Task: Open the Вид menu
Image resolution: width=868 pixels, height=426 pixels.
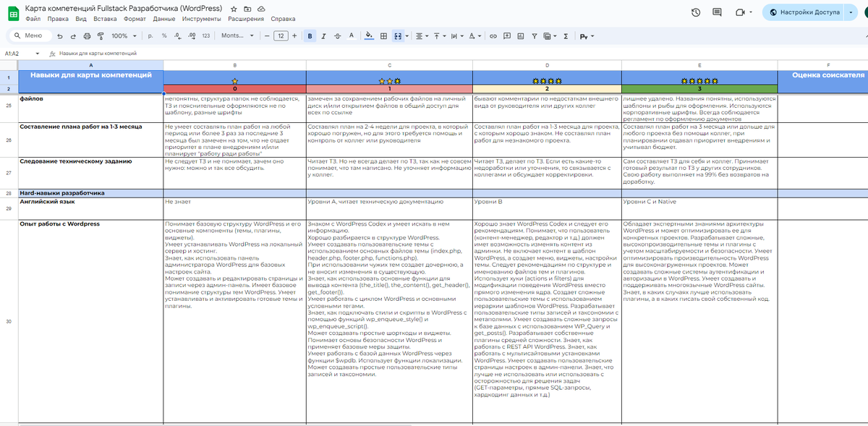Action: (81, 18)
